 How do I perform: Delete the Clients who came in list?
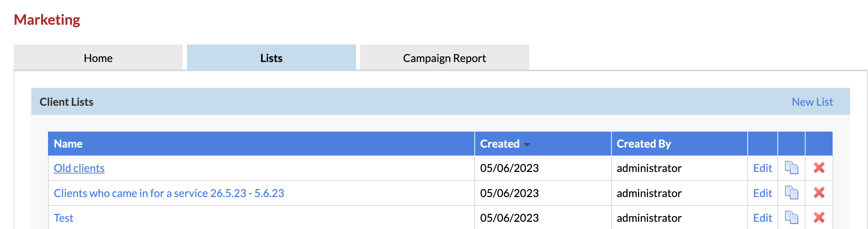[819, 193]
